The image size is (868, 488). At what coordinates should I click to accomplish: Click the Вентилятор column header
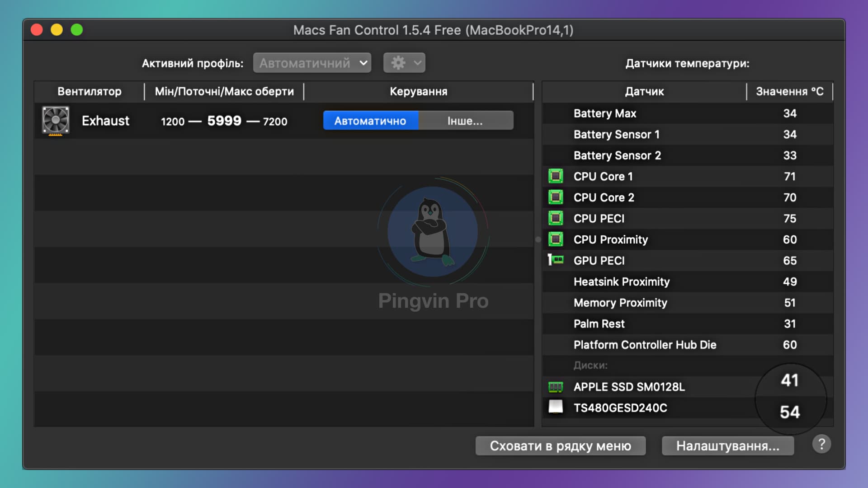coord(89,92)
